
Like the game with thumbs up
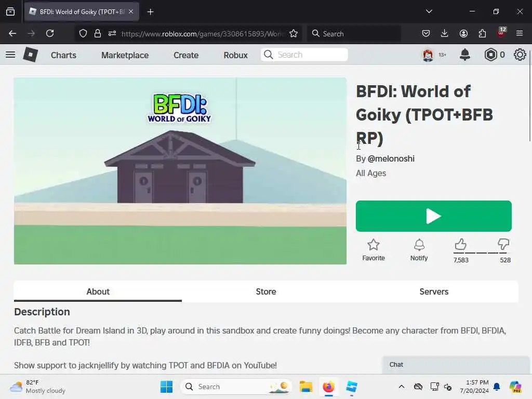(460, 244)
